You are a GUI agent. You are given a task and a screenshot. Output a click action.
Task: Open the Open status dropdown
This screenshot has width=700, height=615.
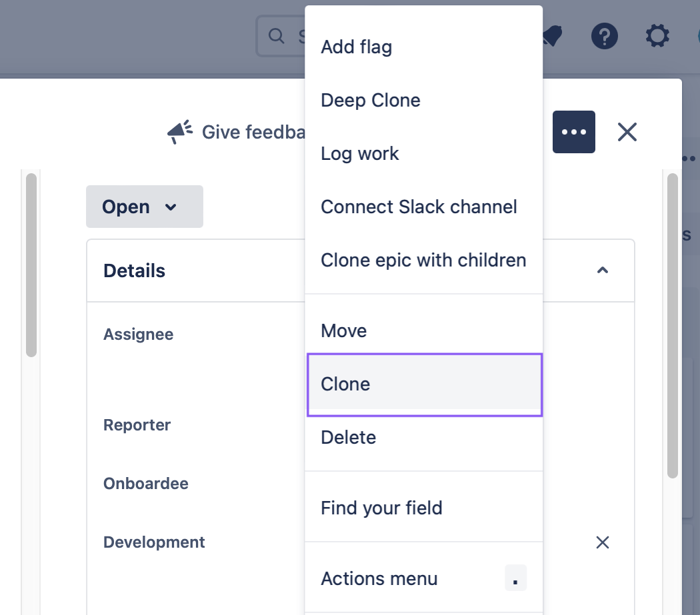click(145, 207)
